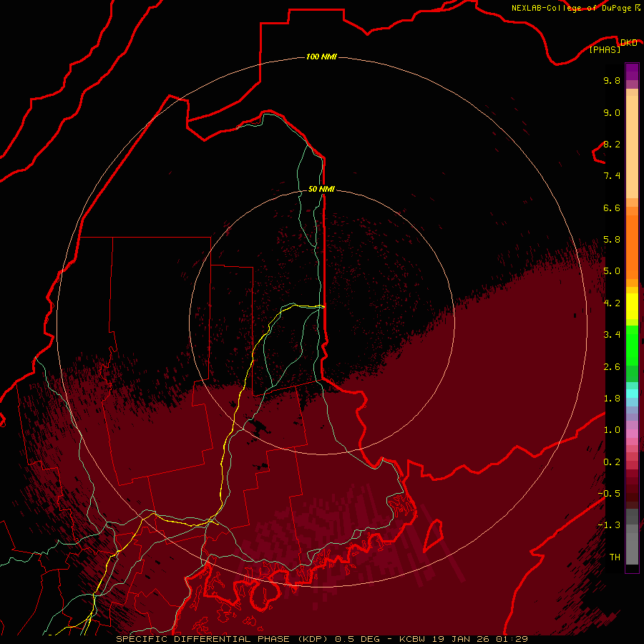
Task: Click the KCBW radar site identifier
Action: point(412,639)
